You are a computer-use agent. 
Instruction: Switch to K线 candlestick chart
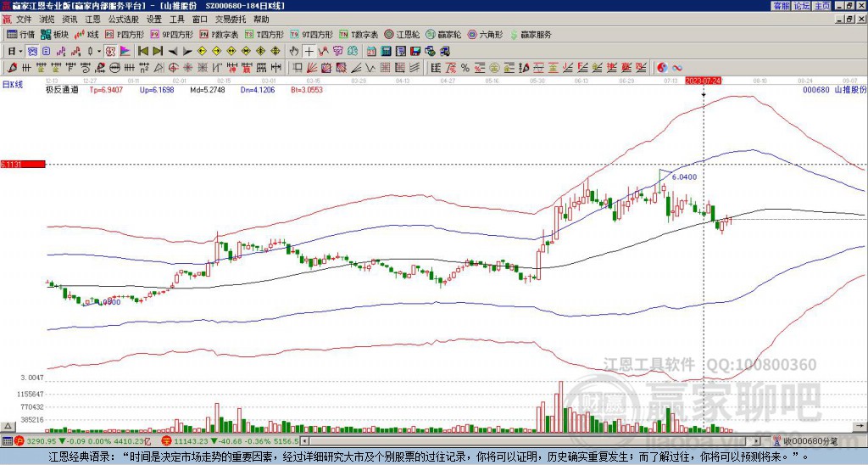86,34
